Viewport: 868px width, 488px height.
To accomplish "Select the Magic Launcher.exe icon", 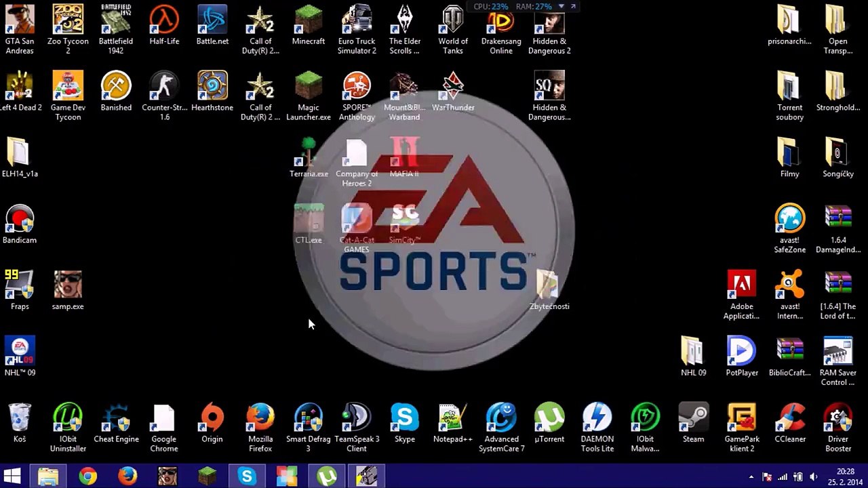I will coord(309,96).
